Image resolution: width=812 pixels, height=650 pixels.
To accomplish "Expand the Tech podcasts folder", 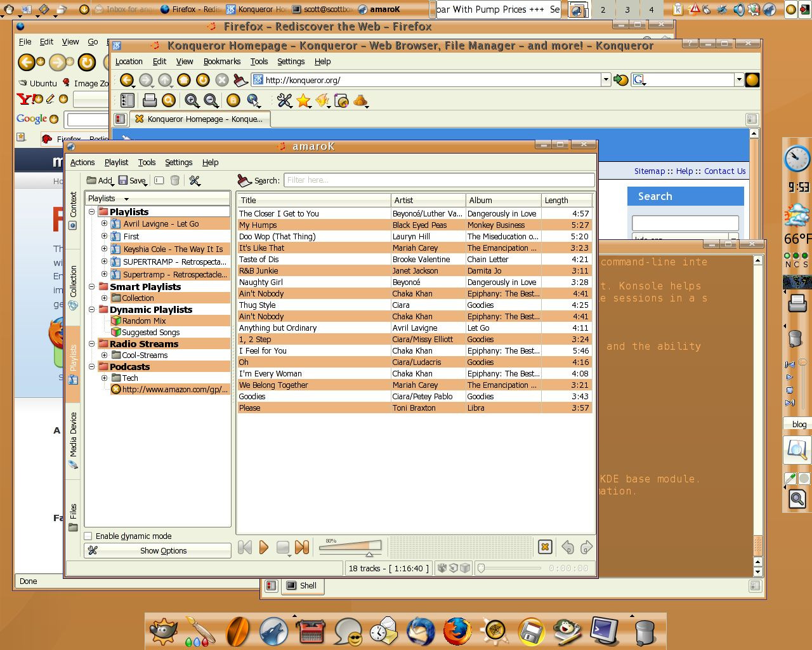I will point(104,378).
